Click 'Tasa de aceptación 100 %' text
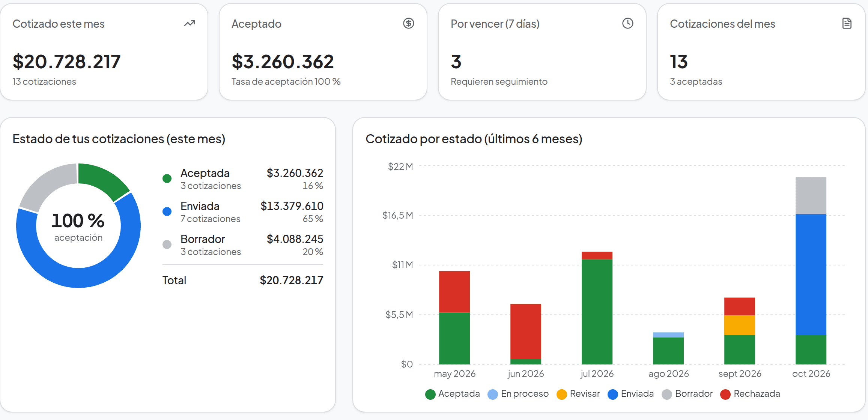 click(286, 81)
